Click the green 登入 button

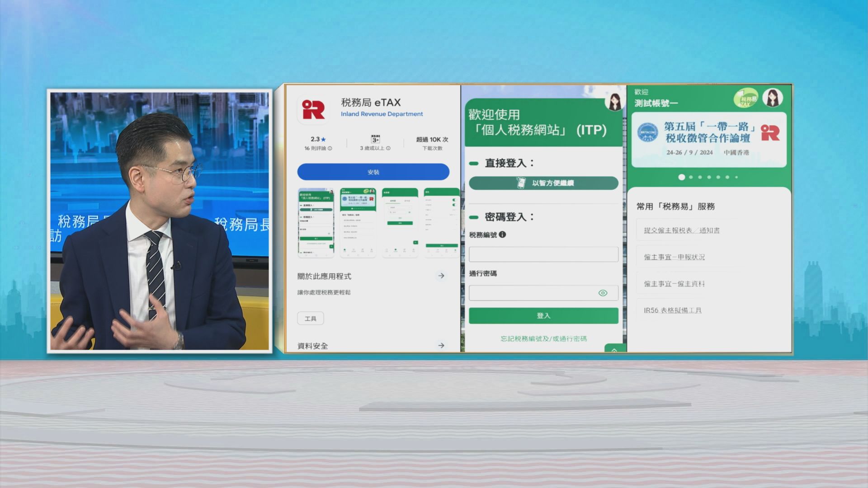[x=543, y=316]
